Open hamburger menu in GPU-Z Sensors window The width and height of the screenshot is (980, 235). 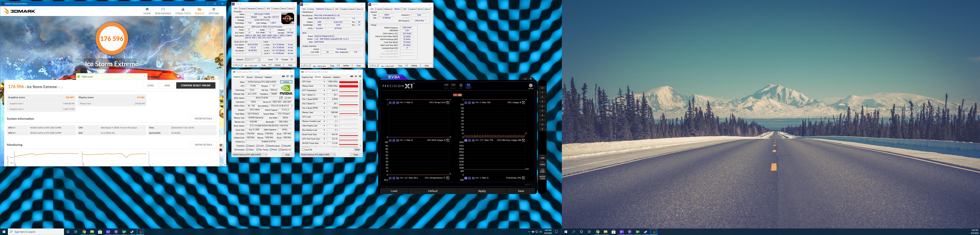(x=360, y=76)
